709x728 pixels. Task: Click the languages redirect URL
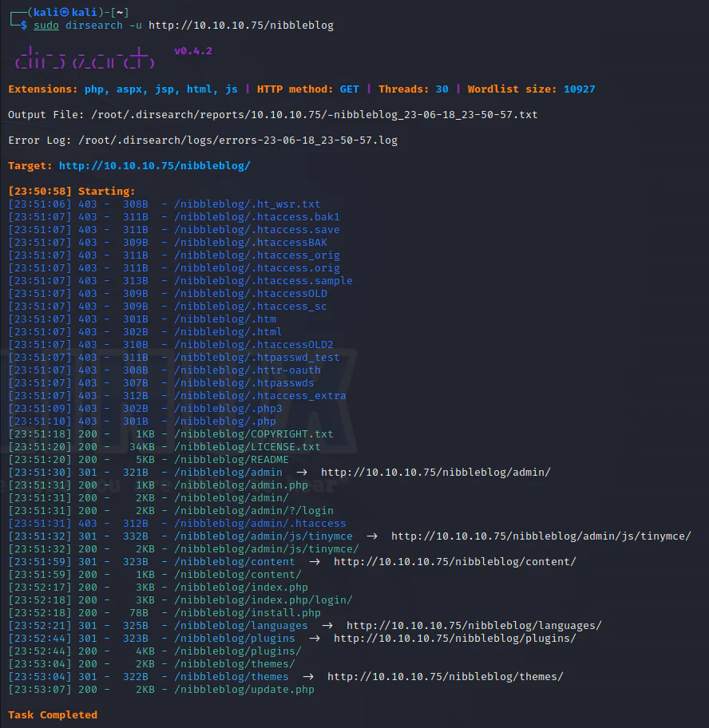point(473,625)
